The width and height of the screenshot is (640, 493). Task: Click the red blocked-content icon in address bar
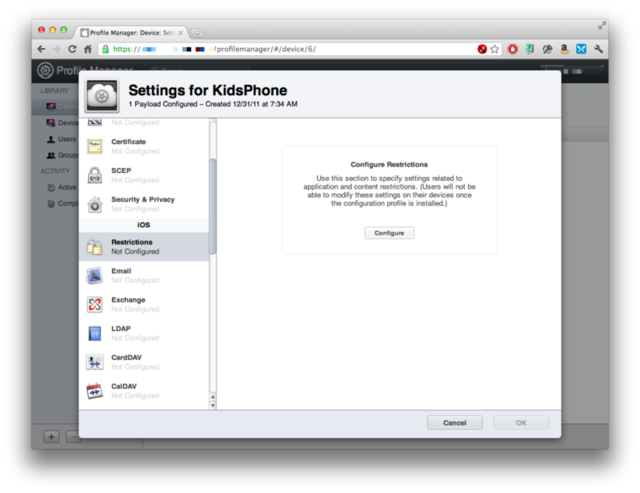click(x=482, y=49)
